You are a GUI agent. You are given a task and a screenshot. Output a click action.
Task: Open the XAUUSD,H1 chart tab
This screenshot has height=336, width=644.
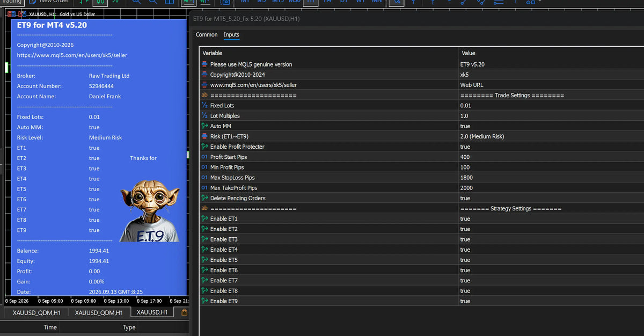pos(152,312)
